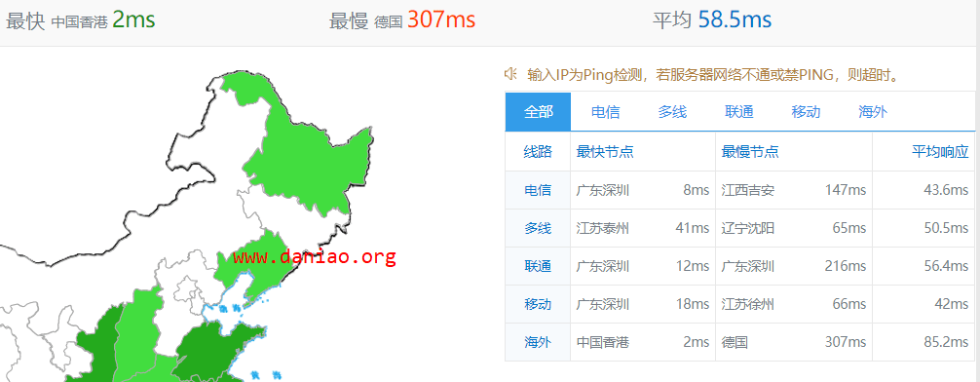
Task: Switch to the 联通 tab
Action: tap(738, 112)
